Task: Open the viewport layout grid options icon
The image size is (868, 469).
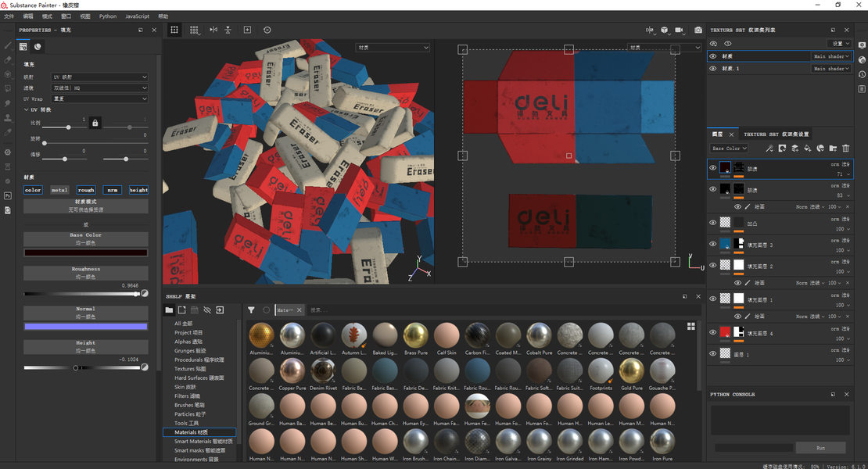Action: [194, 30]
